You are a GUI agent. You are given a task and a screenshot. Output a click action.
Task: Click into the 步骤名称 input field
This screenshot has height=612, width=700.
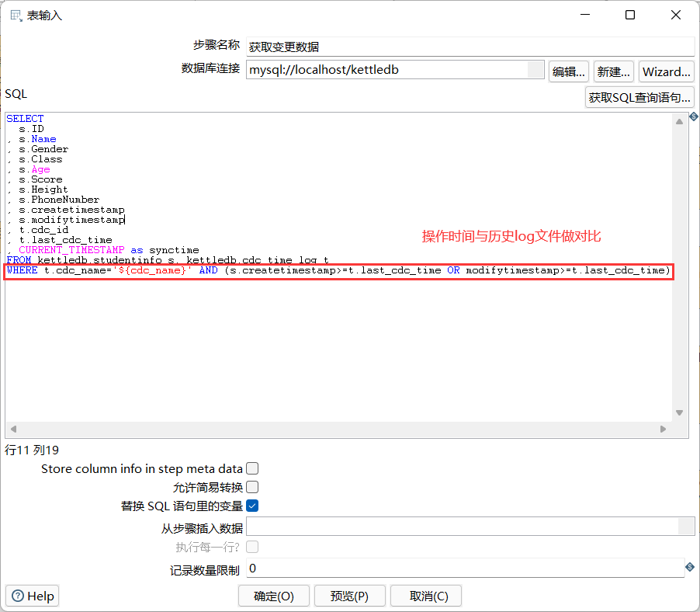(x=470, y=47)
